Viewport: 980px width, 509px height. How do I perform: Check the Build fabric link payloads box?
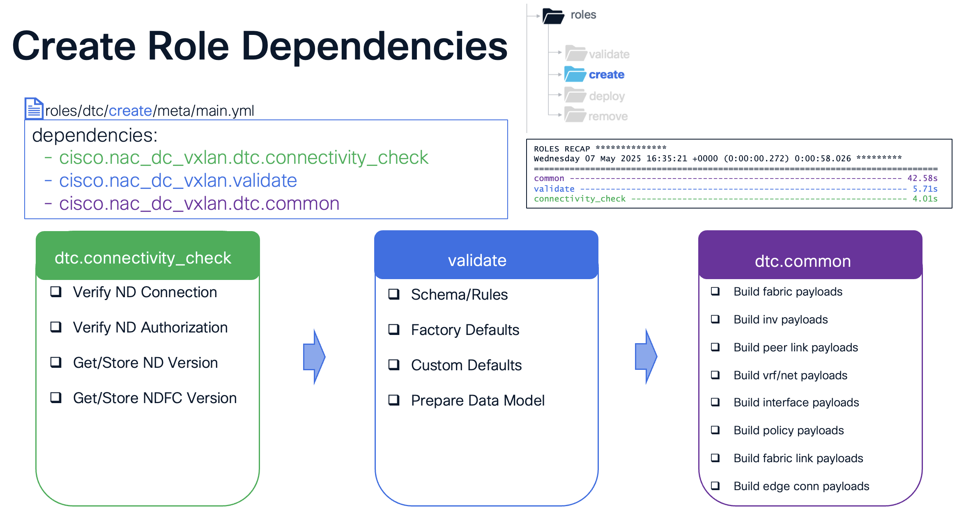coord(715,458)
